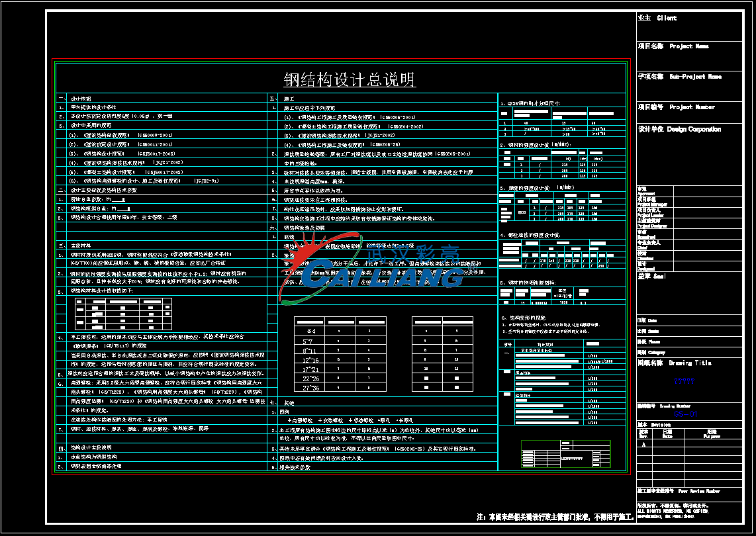This screenshot has width=756, height=536.
Task: Click the 'Design Corporation' label
Action: click(694, 129)
